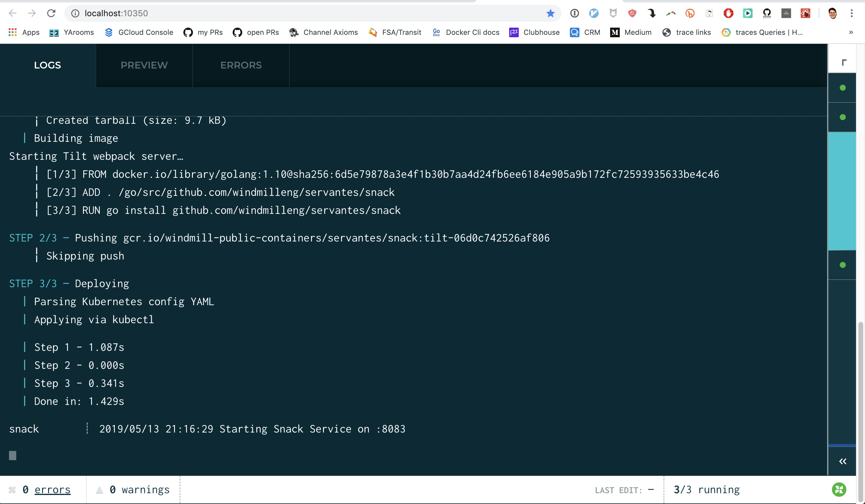The image size is (865, 504).
Task: Switch to the LOGS tab
Action: point(47,65)
